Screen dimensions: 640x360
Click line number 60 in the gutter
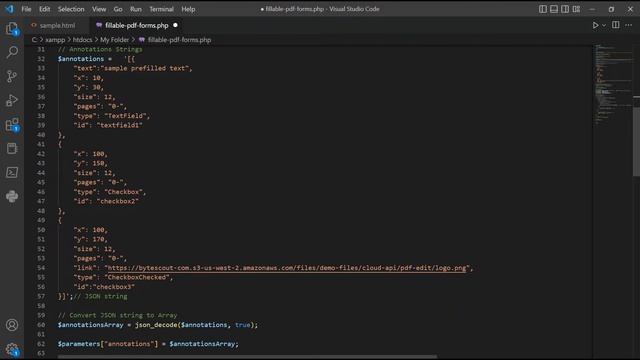(41, 325)
